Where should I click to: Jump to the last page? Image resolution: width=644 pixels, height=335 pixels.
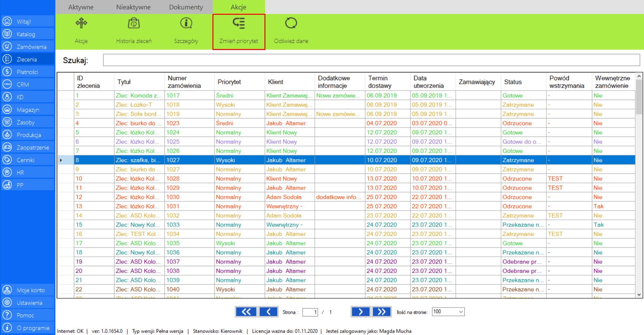(x=382, y=312)
